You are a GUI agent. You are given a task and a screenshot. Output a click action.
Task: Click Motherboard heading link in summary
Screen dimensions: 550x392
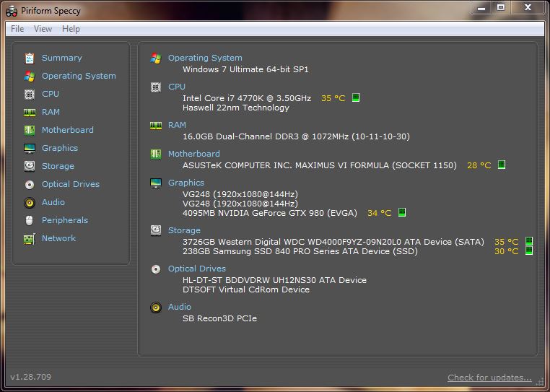193,154
